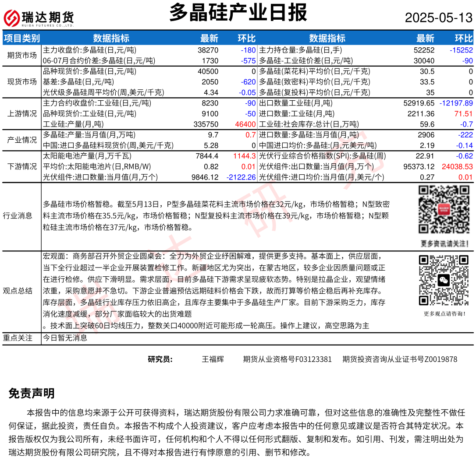
Task: Click 太阳能电池产量 value 7844.4
Action: 207,156
